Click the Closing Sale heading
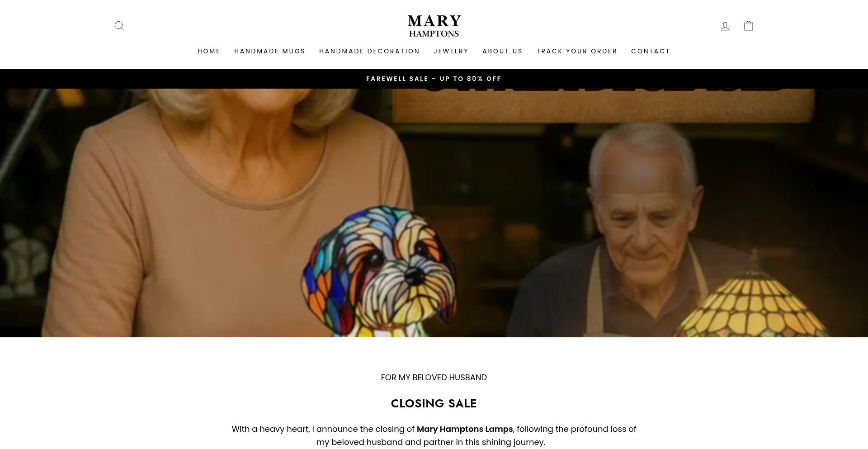Viewport: 868px width, 449px height. coord(434,403)
